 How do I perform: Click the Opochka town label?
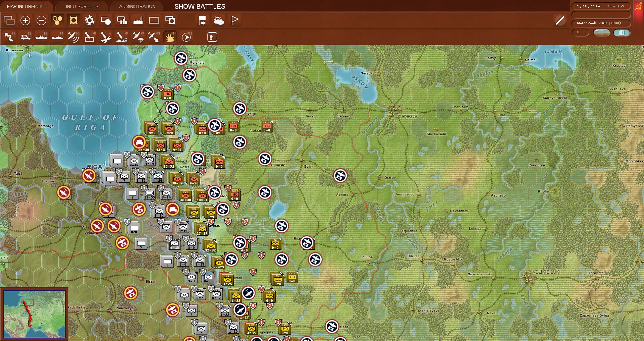tap(410, 231)
